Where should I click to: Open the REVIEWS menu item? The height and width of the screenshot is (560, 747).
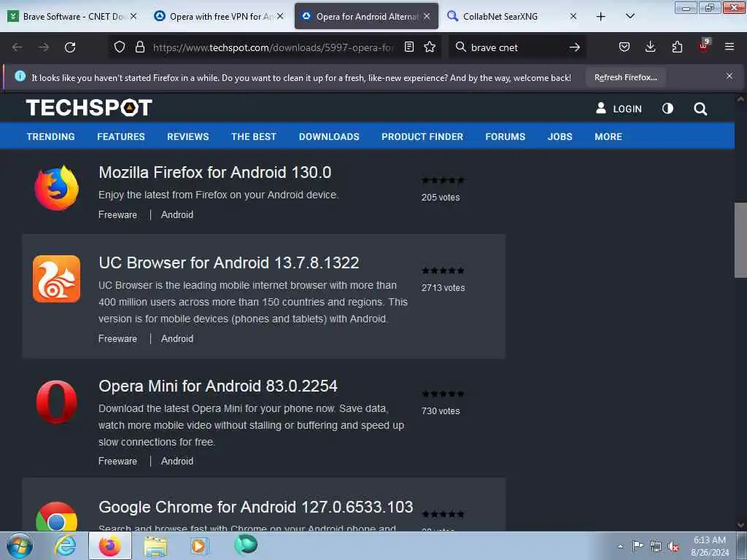click(187, 136)
